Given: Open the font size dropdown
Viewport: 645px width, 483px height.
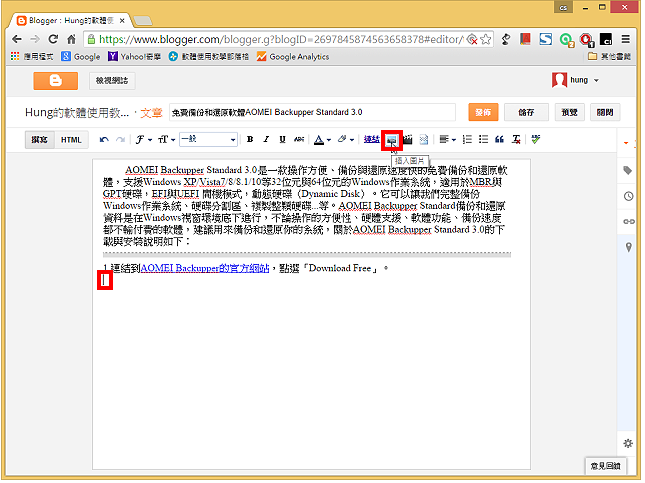Looking at the screenshot, I should (167, 140).
